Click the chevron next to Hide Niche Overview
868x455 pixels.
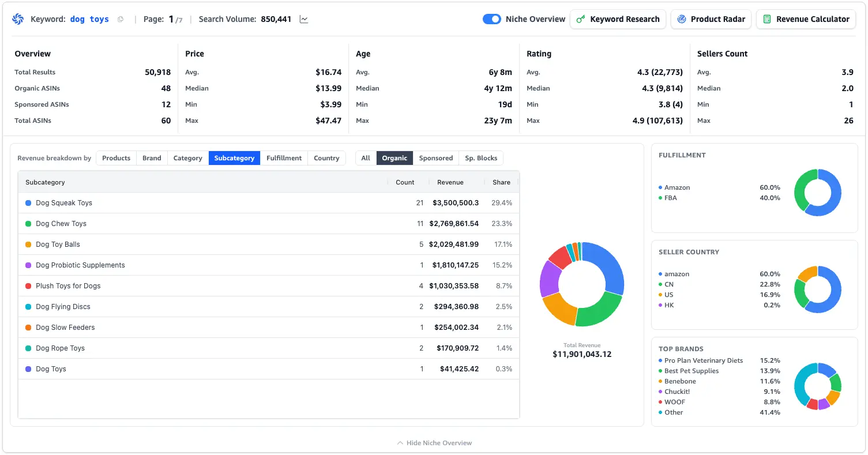[400, 443]
